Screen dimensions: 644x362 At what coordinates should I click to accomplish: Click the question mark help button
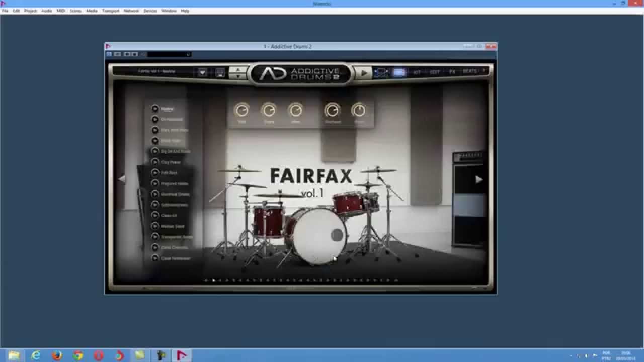point(484,71)
